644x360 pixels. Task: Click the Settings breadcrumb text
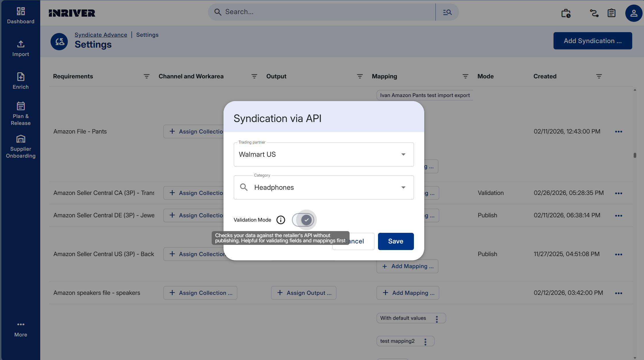(x=147, y=35)
